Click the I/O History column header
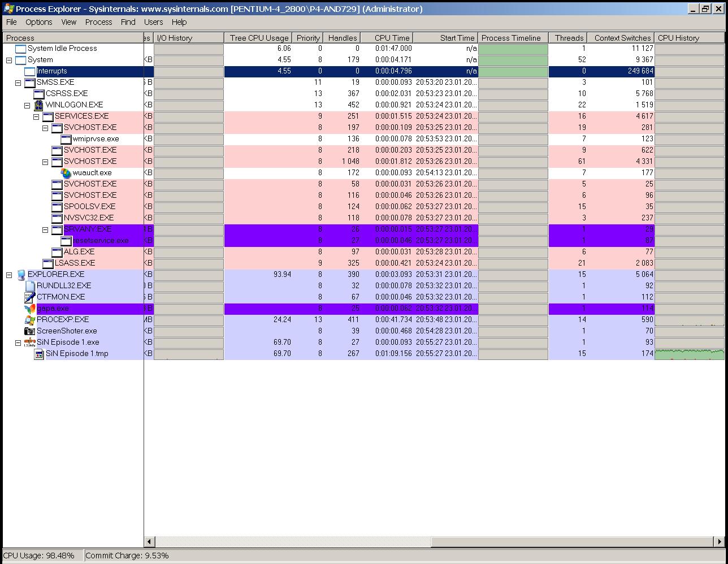This screenshot has height=564, width=728. 189,38
